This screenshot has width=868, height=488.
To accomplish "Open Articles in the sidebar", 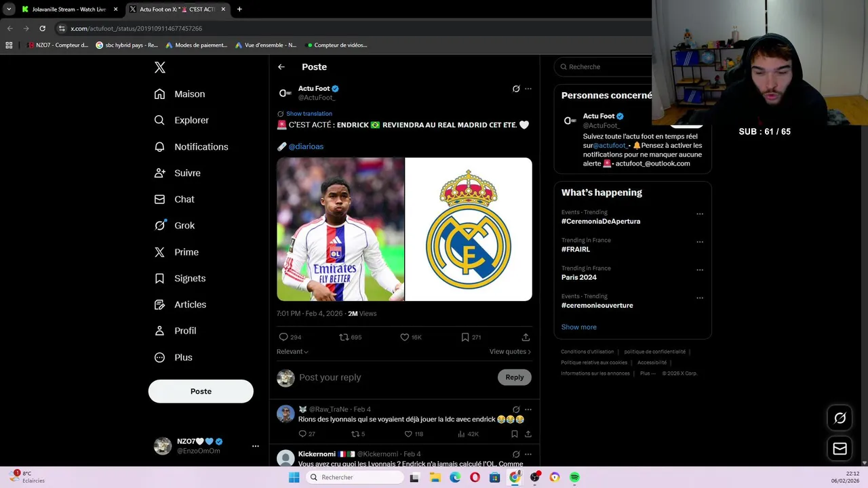I will (180, 304).
